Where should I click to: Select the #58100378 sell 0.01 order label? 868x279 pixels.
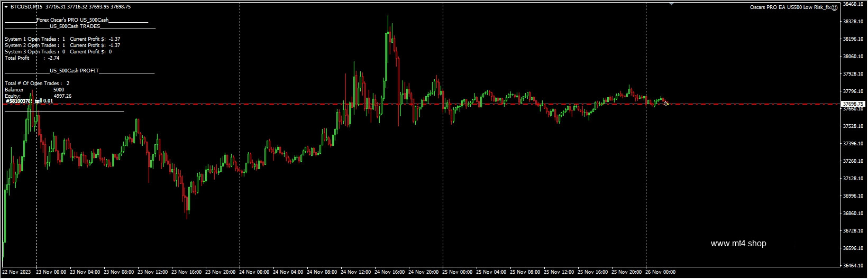29,100
